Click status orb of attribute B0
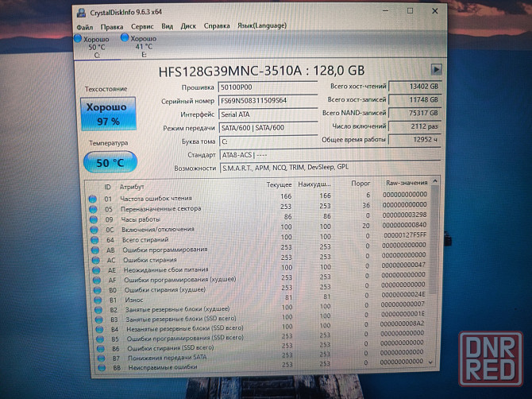This screenshot has height=399, width=532. (98, 290)
